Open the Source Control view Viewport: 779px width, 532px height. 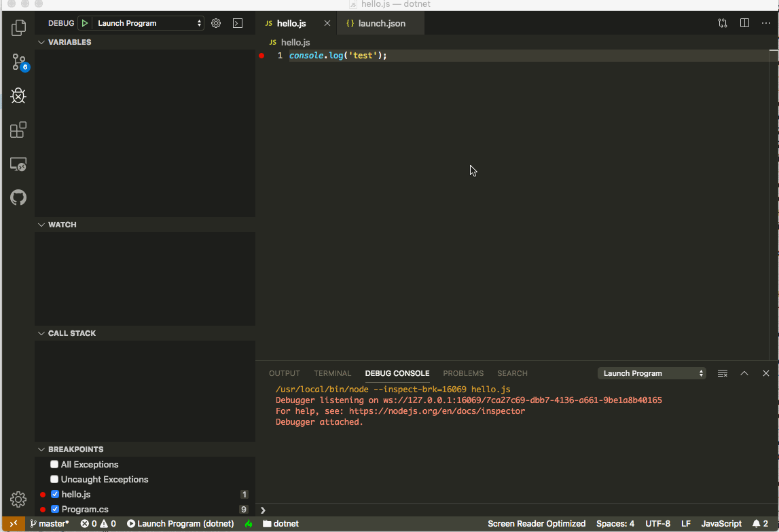[18, 62]
